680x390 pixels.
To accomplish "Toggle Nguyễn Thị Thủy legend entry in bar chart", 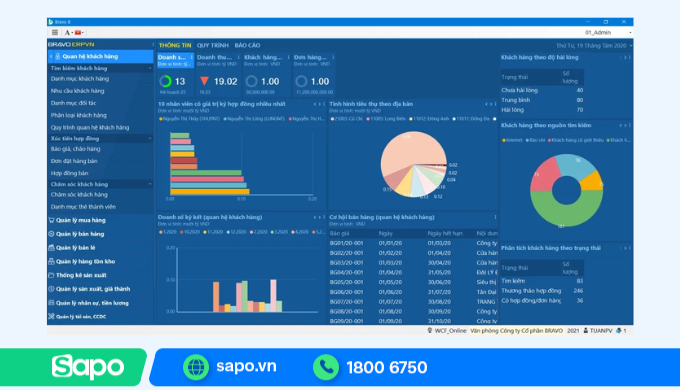I will pyautogui.click(x=189, y=119).
